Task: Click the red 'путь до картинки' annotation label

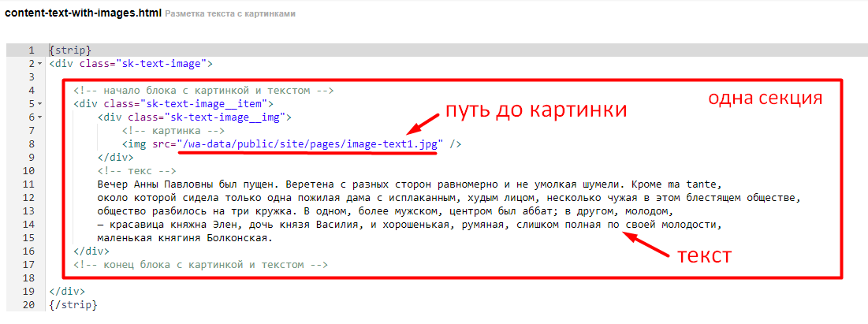Action: 536,110
